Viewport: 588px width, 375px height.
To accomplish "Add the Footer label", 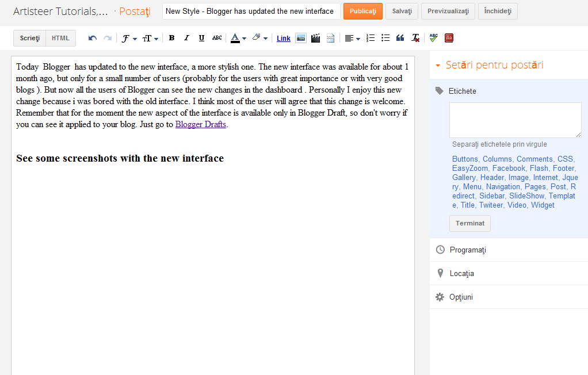I will [564, 169].
